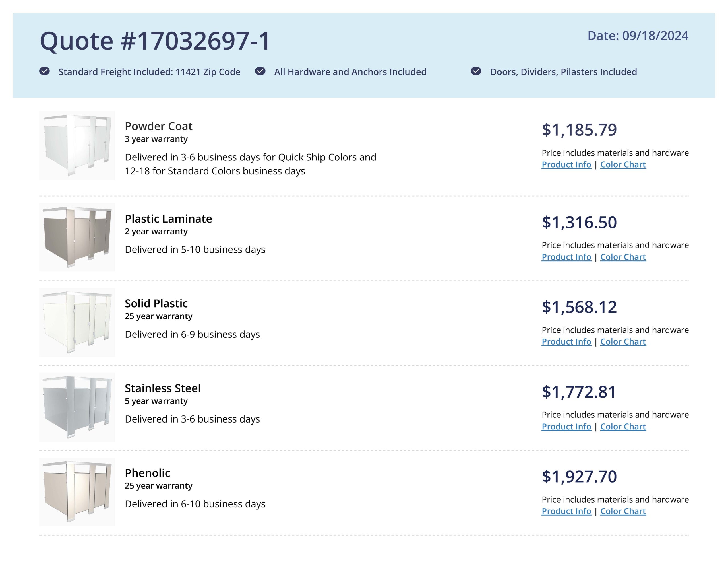Click the $1,185.79 Powder Coat price
Screen dimensions: 728x562
click(579, 130)
